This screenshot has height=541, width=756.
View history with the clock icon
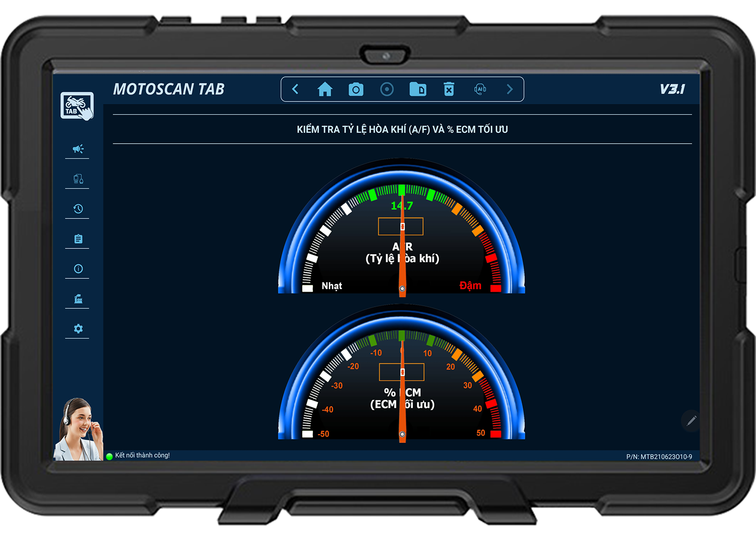[x=78, y=209]
